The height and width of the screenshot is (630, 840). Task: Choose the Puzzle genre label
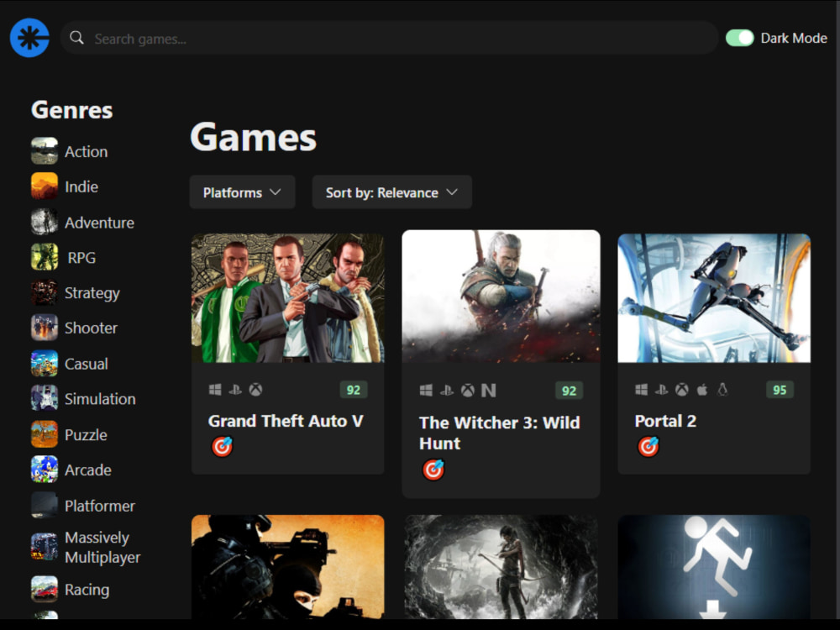[86, 434]
